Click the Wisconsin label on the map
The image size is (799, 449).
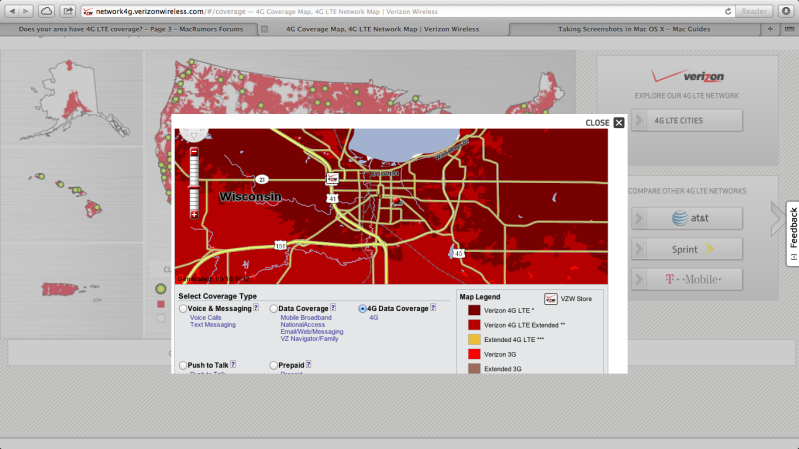(250, 197)
